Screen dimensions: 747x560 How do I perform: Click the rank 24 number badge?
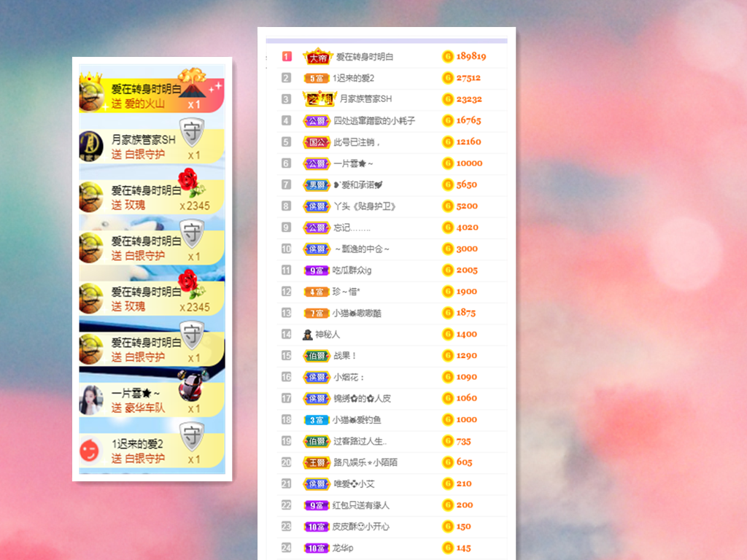(286, 548)
